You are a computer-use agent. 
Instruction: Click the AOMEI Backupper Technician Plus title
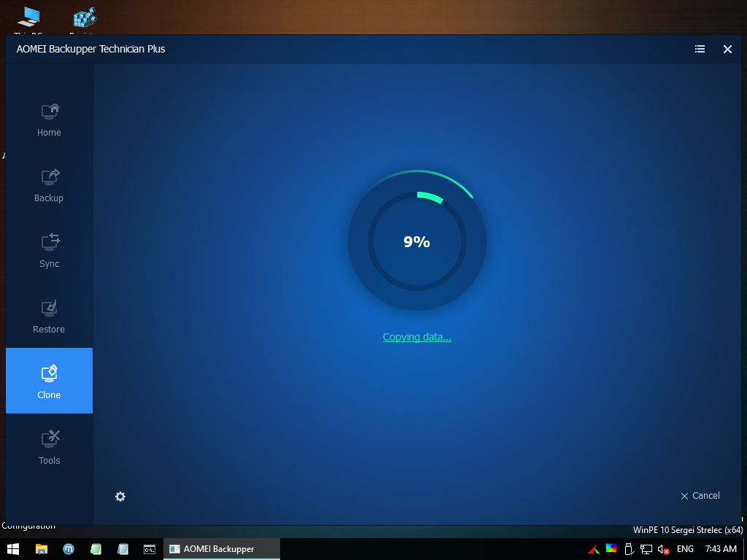tap(90, 49)
